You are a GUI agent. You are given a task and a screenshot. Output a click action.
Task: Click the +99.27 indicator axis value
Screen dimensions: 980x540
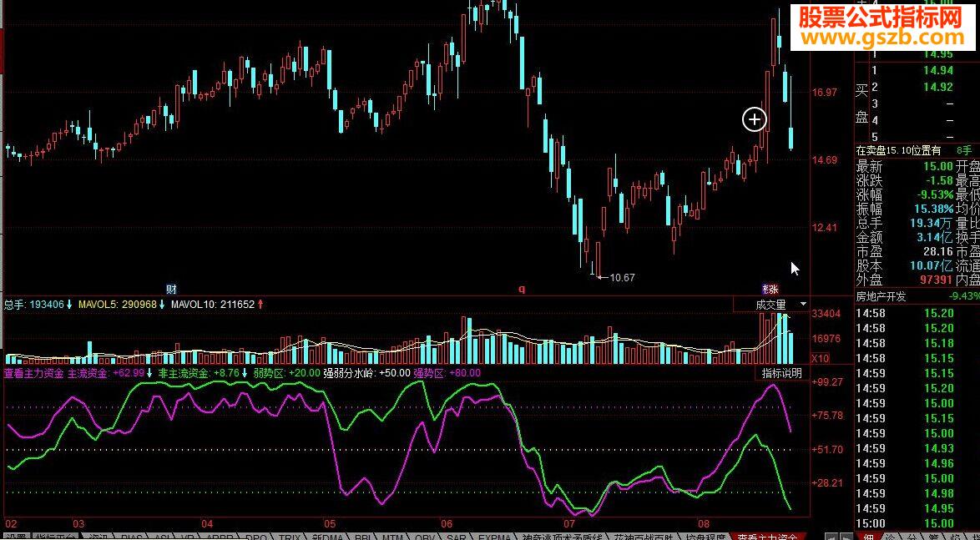tap(827, 382)
